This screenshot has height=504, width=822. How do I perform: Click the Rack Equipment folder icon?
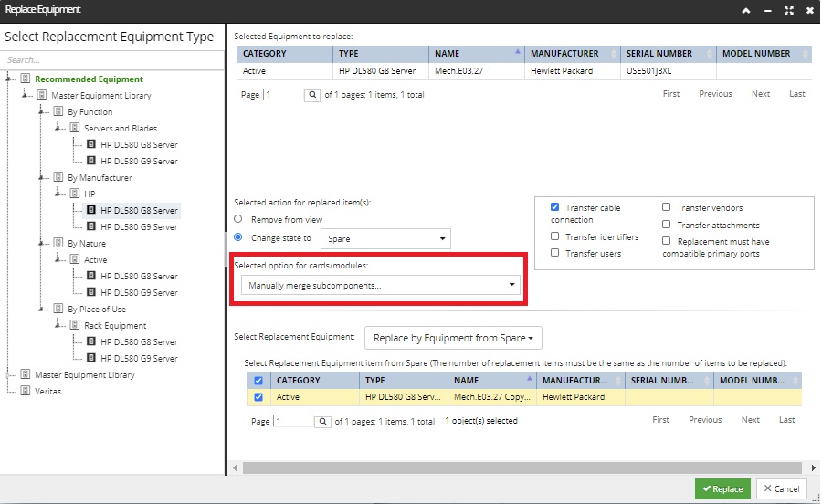coord(75,325)
